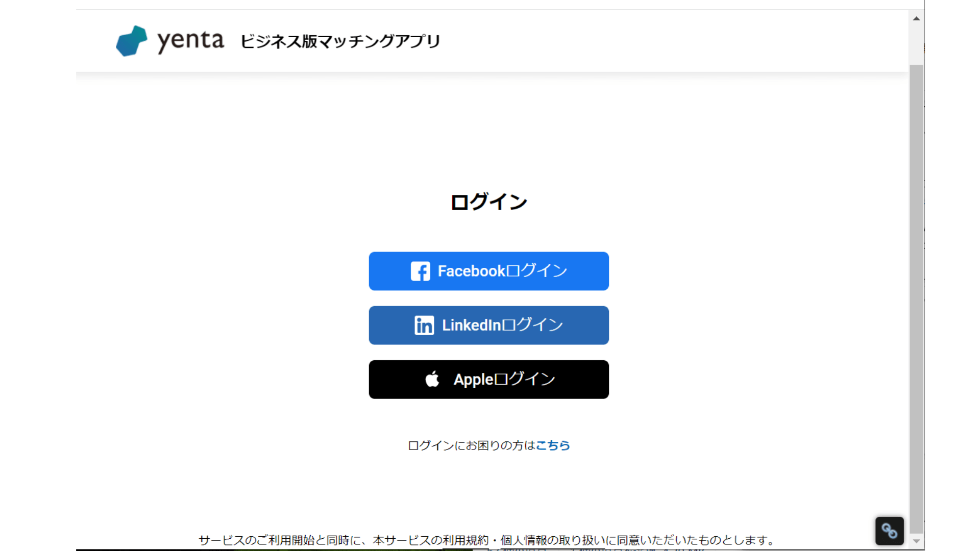Viewport: 980px width, 551px height.
Task: Open the floating chain link icon bottom right
Action: tap(889, 531)
